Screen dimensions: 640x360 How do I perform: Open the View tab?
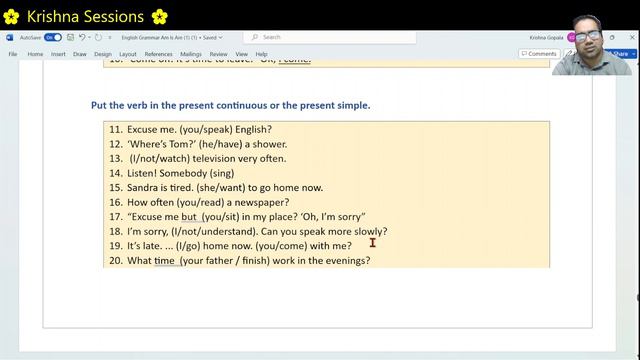241,54
